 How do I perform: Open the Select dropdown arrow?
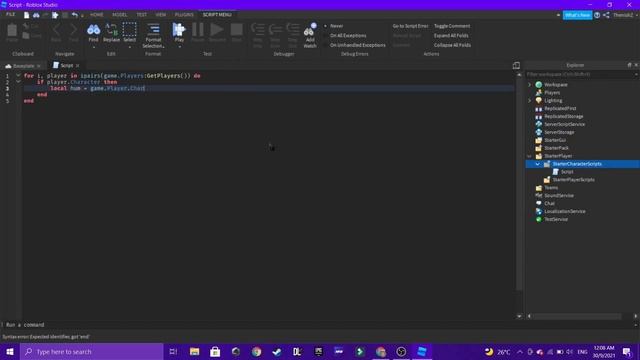pos(129,47)
